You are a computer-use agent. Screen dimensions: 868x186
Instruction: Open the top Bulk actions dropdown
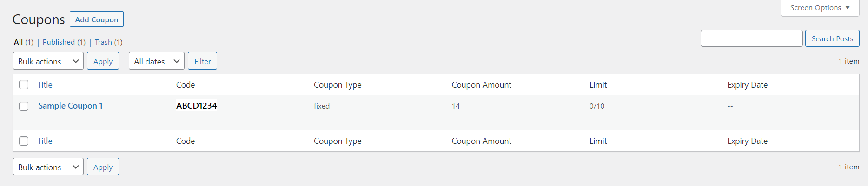[x=48, y=61]
